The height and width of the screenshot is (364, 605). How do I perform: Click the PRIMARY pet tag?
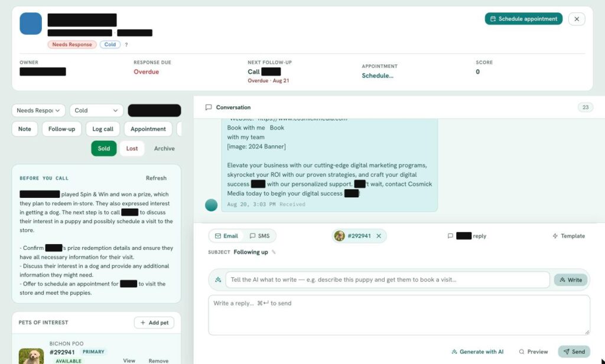pos(93,352)
